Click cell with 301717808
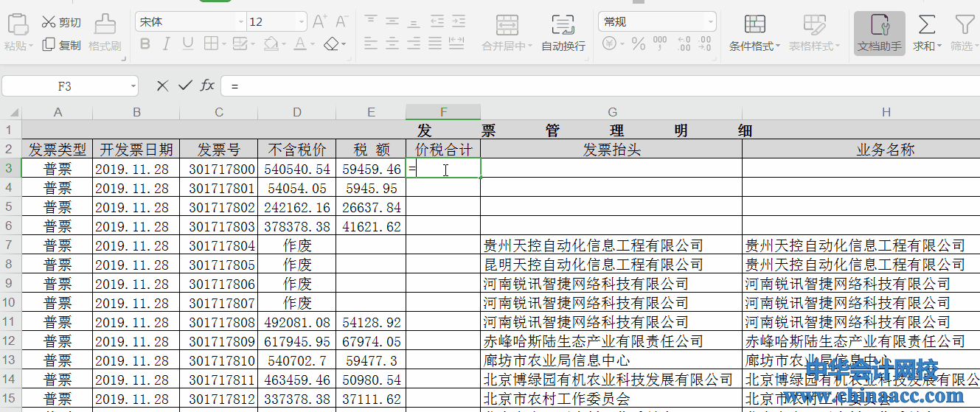Image resolution: width=980 pixels, height=412 pixels. tap(219, 322)
